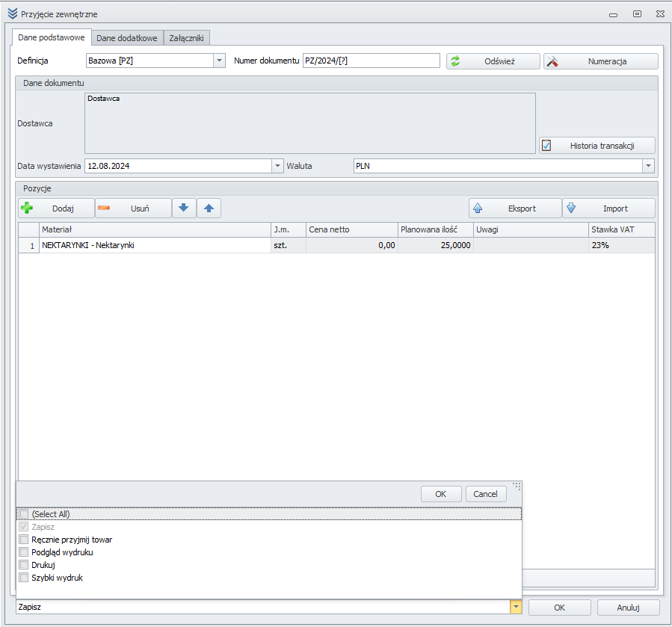Click the green refresh arrows icon

455,61
